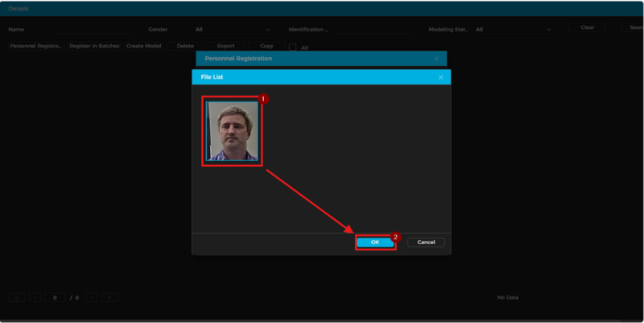Confirm selection with OK button
Image resolution: width=644 pixels, height=323 pixels.
(374, 242)
